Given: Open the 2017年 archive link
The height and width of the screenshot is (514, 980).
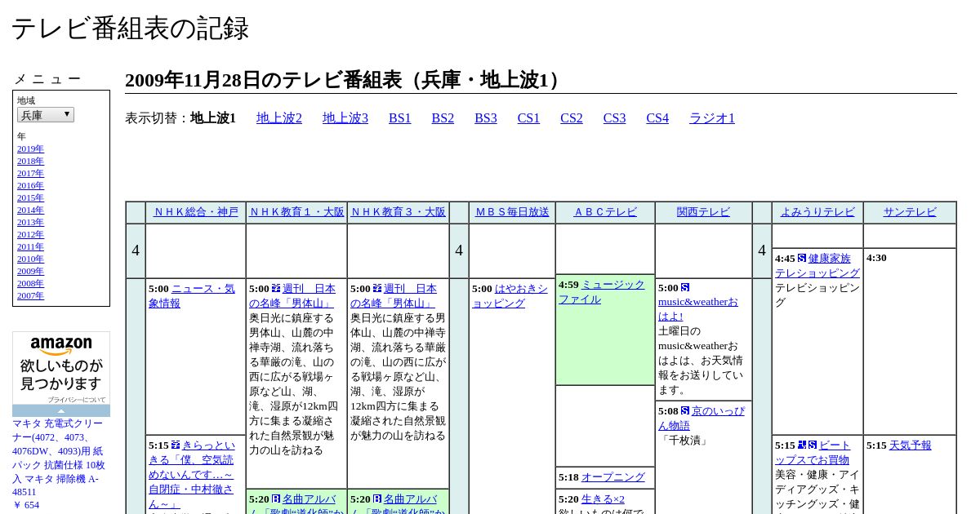Looking at the screenshot, I should click(x=30, y=173).
